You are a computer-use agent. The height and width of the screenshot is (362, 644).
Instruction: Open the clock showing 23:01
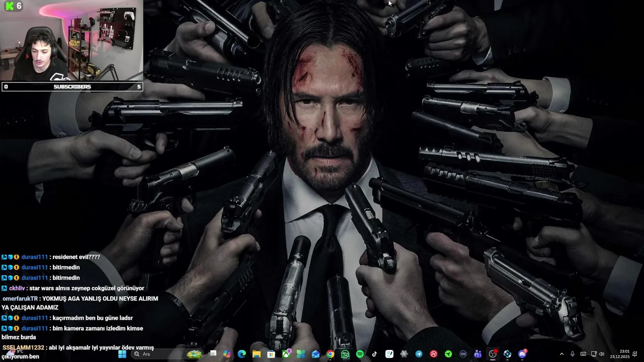point(619,354)
